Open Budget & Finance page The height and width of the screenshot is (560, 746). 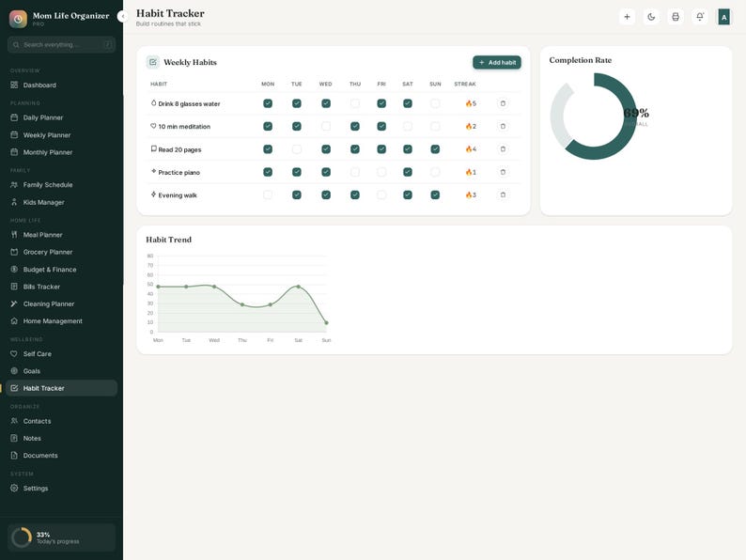(x=61, y=270)
